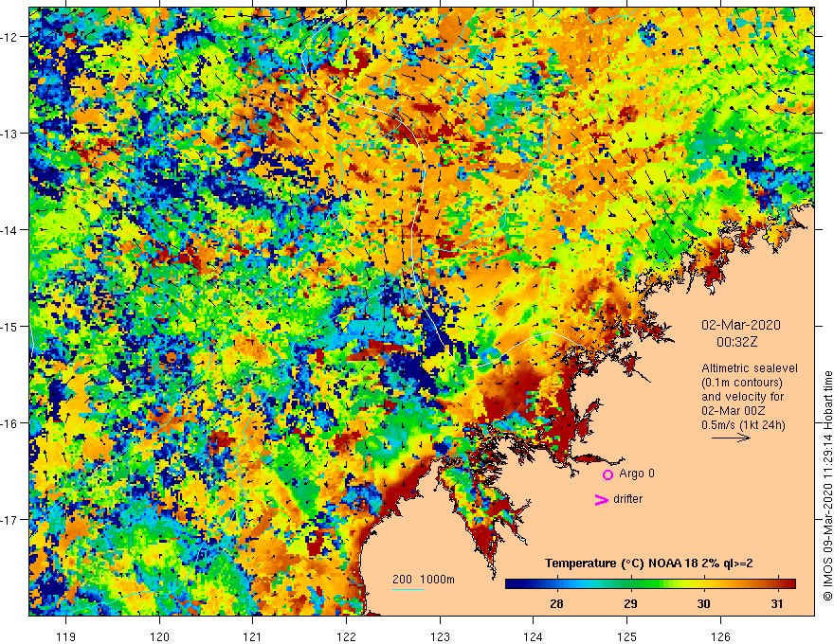Click the magenta drifter arrow symbol
Image resolution: width=834 pixels, height=644 pixels.
pyautogui.click(x=601, y=500)
